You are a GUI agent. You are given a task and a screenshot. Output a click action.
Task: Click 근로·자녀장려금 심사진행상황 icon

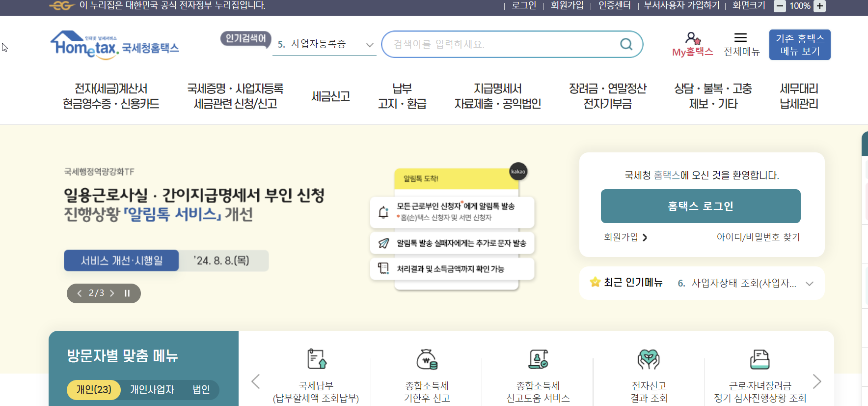pos(759,359)
